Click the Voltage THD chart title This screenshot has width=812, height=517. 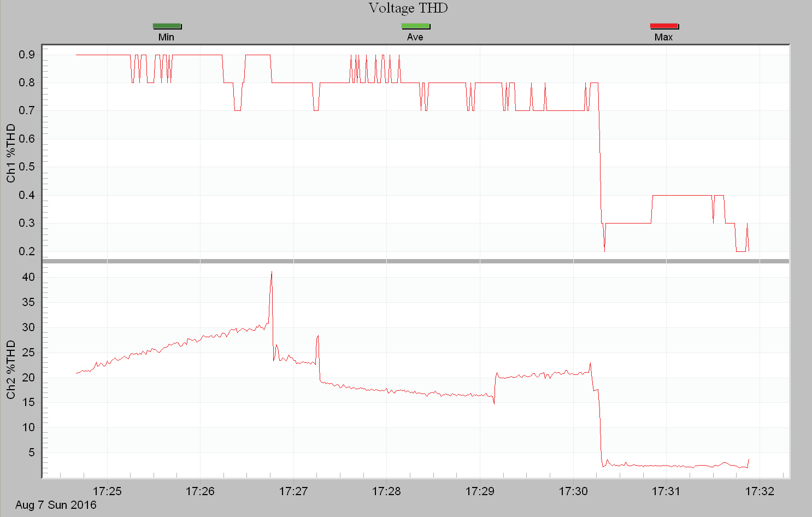(408, 8)
